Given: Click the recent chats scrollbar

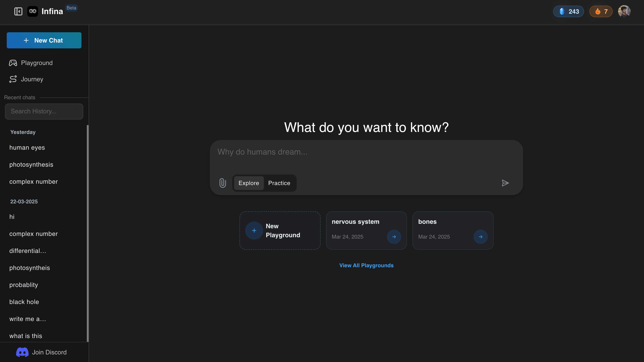Looking at the screenshot, I should click(87, 233).
